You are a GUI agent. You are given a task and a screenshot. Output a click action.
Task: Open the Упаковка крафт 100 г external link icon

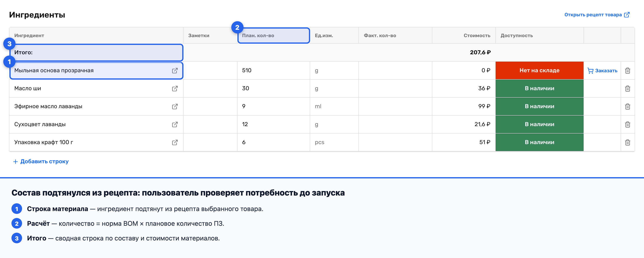pos(175,143)
